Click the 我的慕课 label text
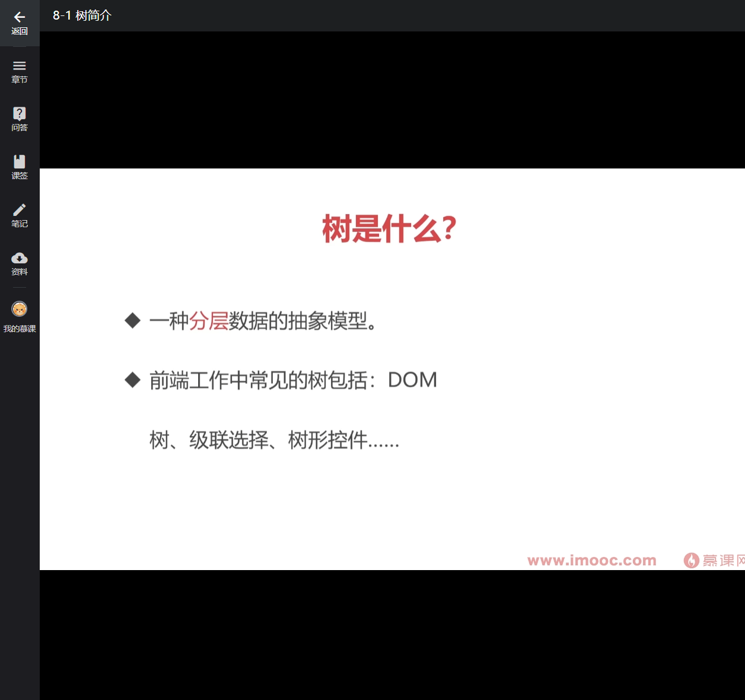The image size is (745, 700). point(20,328)
